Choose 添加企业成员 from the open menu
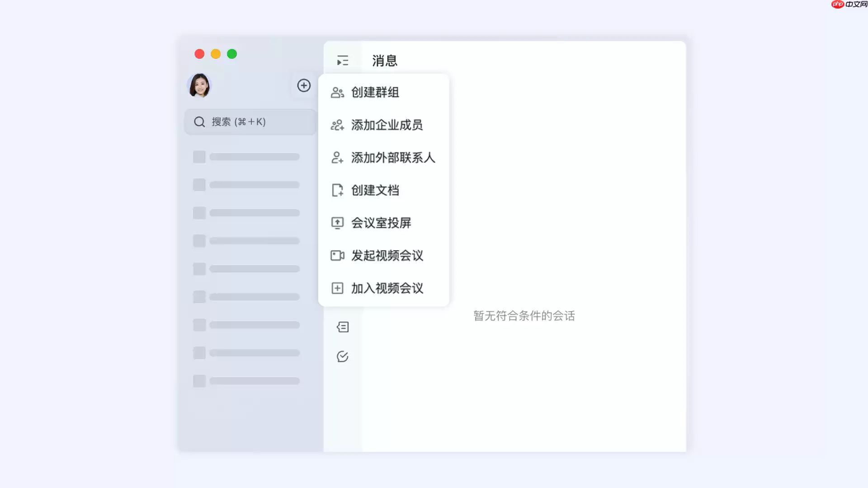The height and width of the screenshot is (488, 868). click(387, 125)
